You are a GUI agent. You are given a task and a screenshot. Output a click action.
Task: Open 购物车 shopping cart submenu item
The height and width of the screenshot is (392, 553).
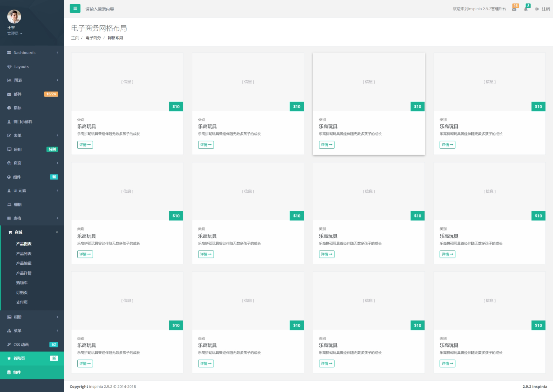tap(22, 283)
